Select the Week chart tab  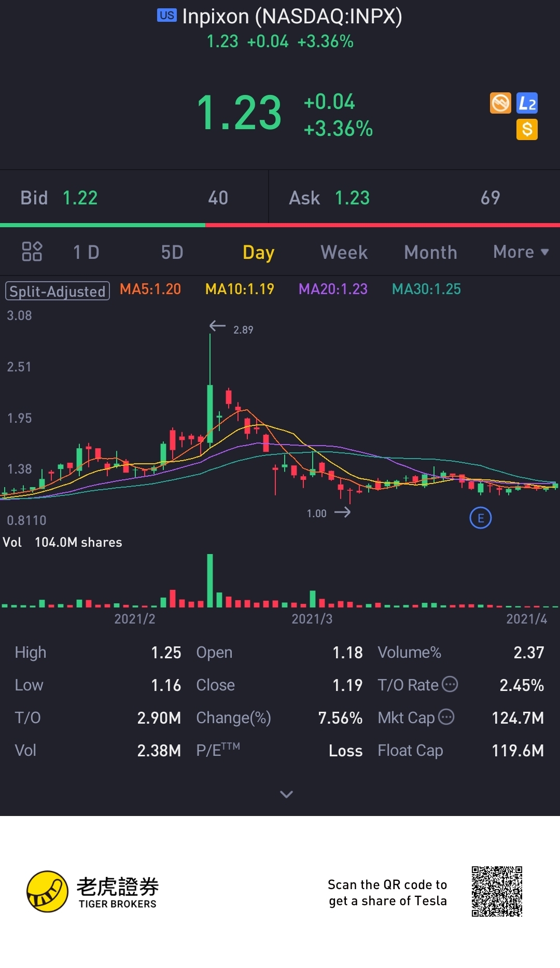344,252
